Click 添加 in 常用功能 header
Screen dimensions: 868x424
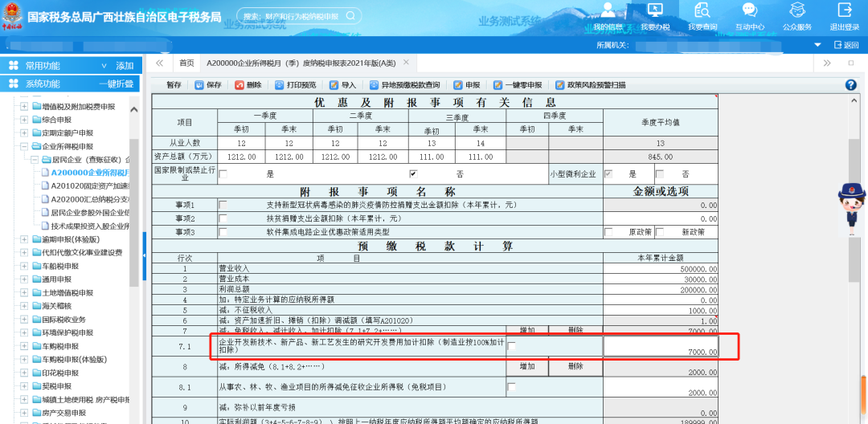(x=125, y=66)
